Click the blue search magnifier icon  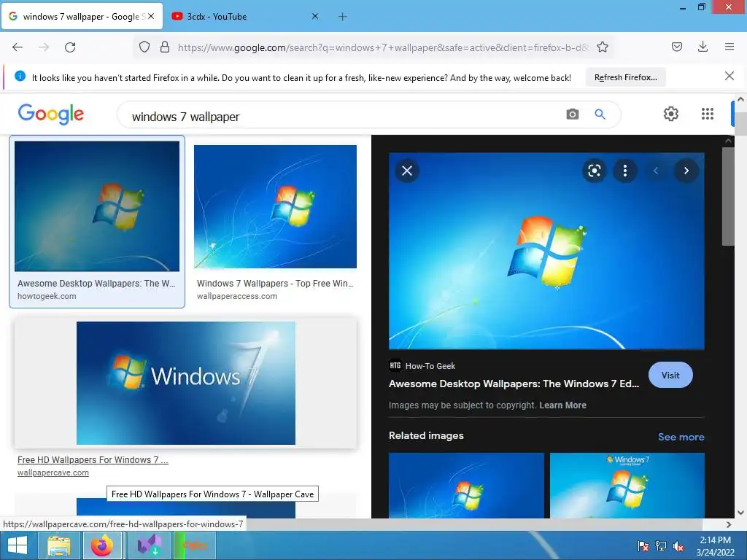coord(600,114)
